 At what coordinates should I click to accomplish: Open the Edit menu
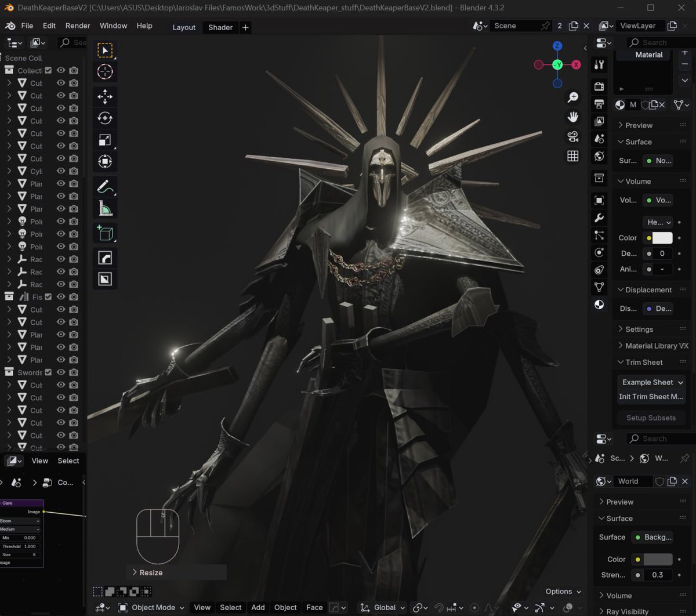tap(49, 26)
